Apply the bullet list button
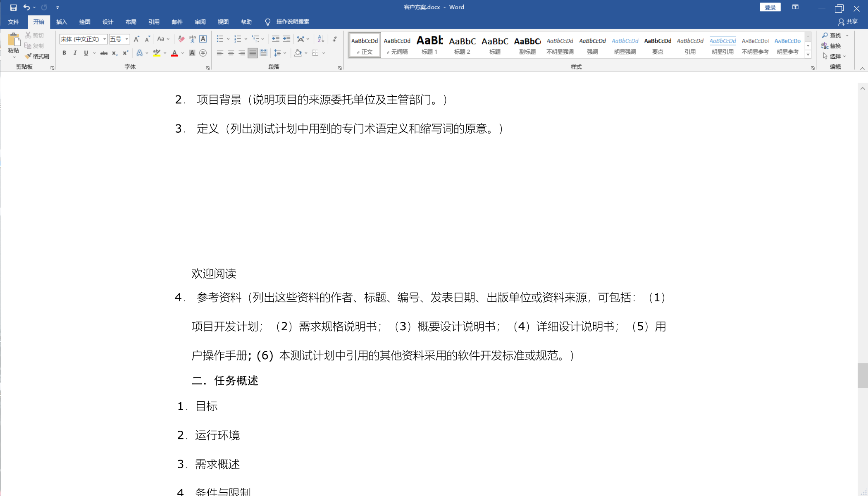The height and width of the screenshot is (496, 868). (x=220, y=39)
